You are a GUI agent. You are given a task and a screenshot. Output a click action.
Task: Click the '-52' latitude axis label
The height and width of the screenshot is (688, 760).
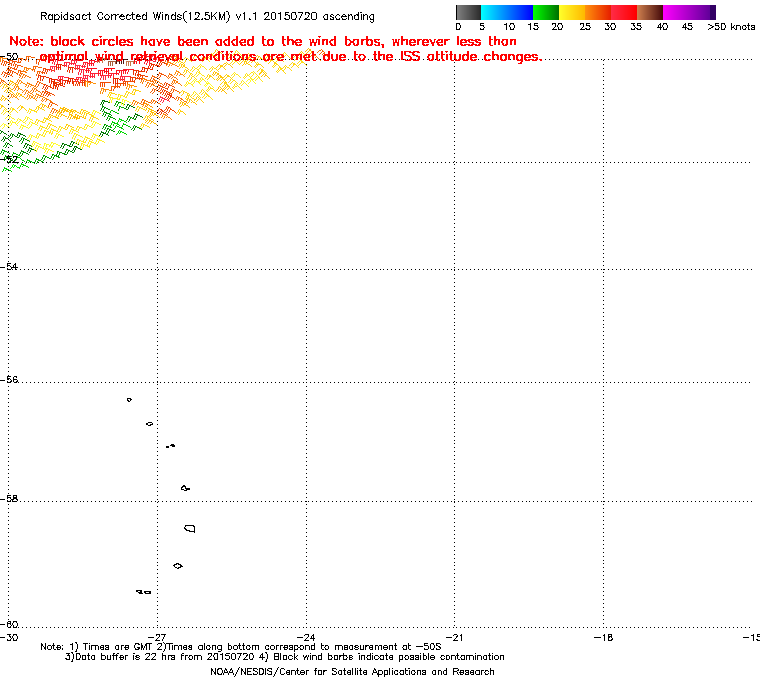(x=10, y=159)
